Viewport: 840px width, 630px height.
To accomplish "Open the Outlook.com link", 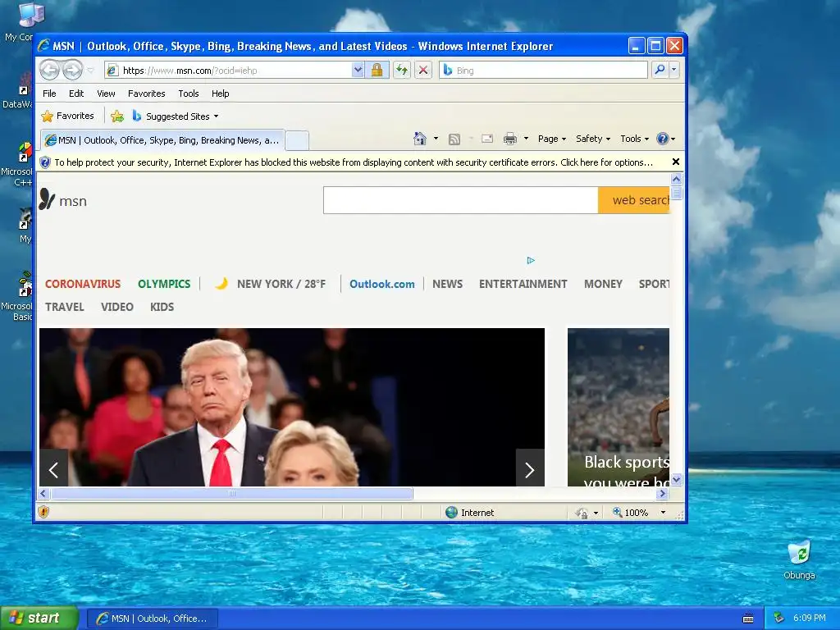I will click(382, 284).
